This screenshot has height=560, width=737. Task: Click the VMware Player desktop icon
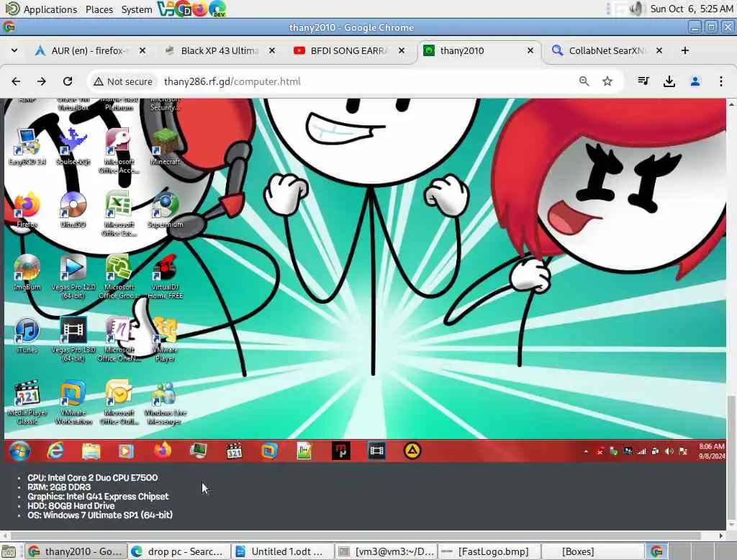(x=165, y=340)
